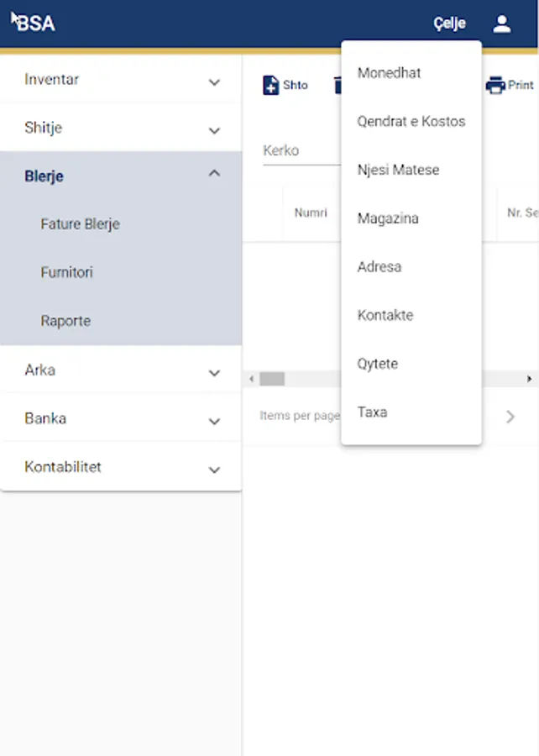
Task: Click the Print printer icon
Action: point(496,86)
